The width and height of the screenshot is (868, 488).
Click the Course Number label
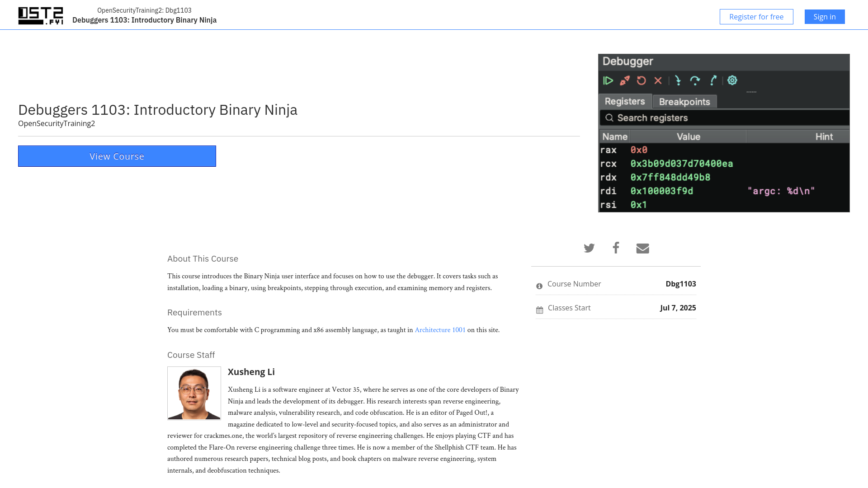(574, 284)
